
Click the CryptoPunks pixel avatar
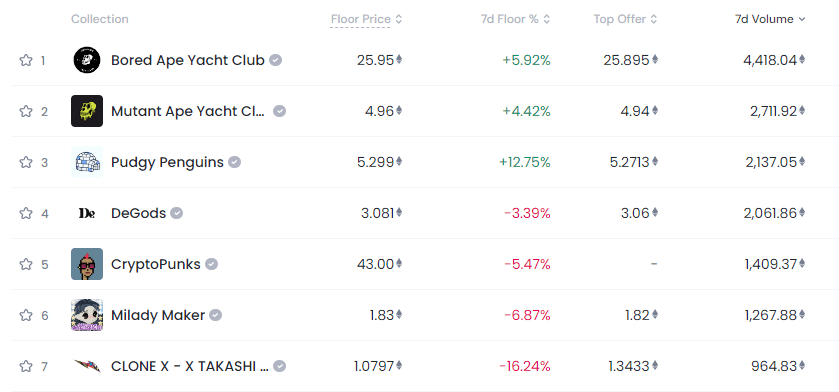click(87, 264)
